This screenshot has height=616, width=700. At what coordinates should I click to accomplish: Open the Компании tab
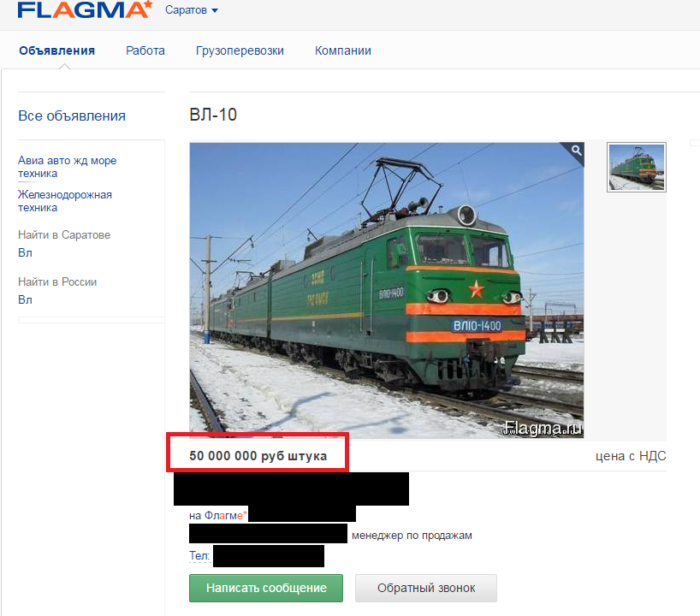coord(343,50)
